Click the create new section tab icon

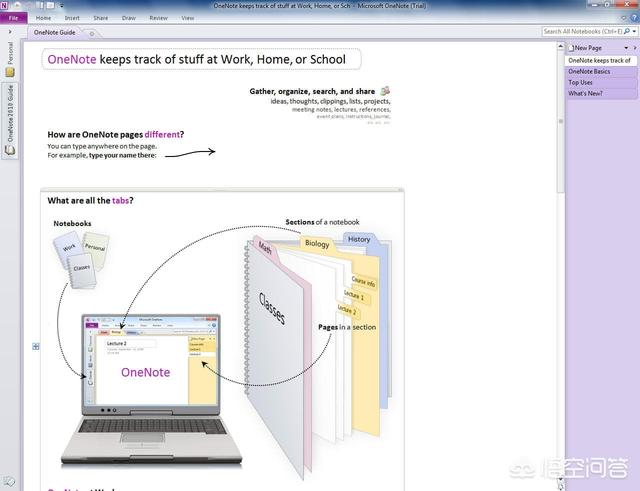(x=92, y=33)
